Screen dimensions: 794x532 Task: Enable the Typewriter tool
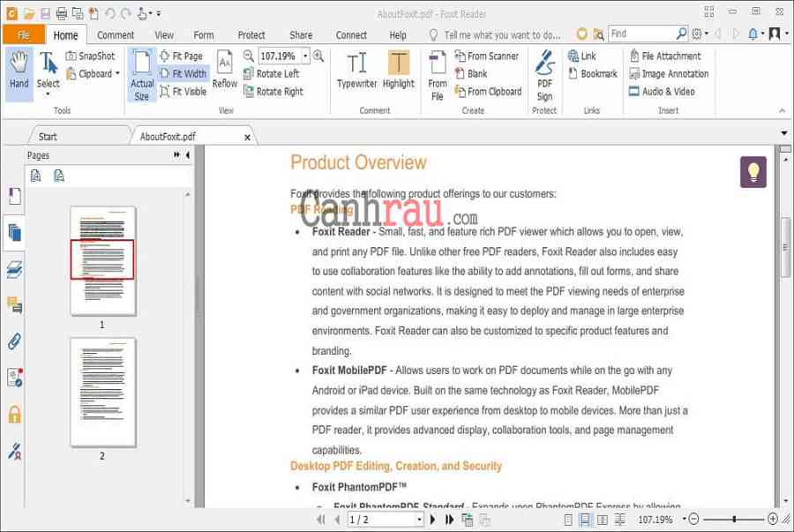point(357,70)
